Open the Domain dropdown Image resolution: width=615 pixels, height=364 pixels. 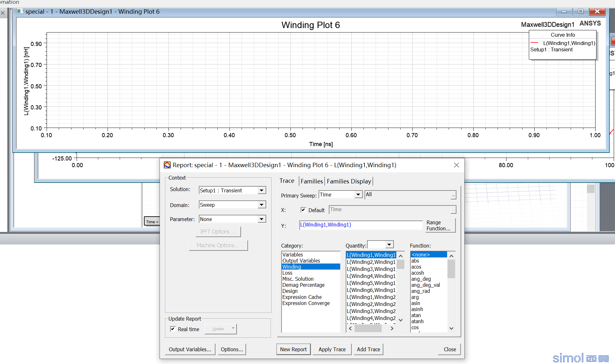tap(262, 205)
